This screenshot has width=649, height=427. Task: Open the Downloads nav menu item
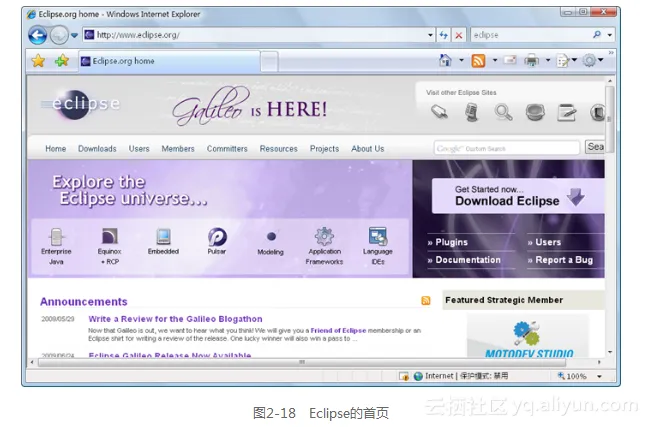point(97,149)
